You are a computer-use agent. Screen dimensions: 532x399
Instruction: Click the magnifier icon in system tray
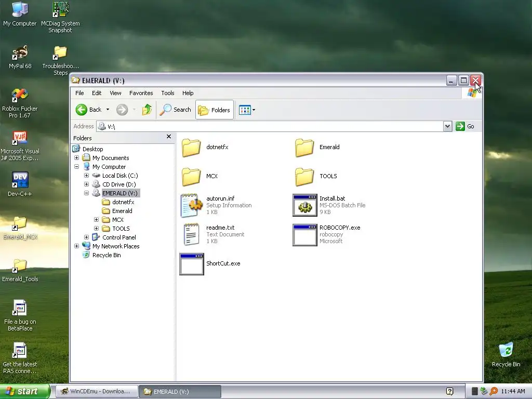pos(494,391)
